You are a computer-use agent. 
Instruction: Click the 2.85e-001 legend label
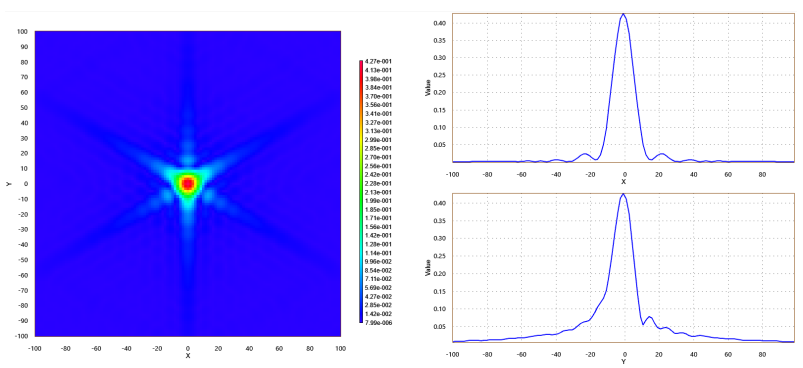click(x=378, y=148)
